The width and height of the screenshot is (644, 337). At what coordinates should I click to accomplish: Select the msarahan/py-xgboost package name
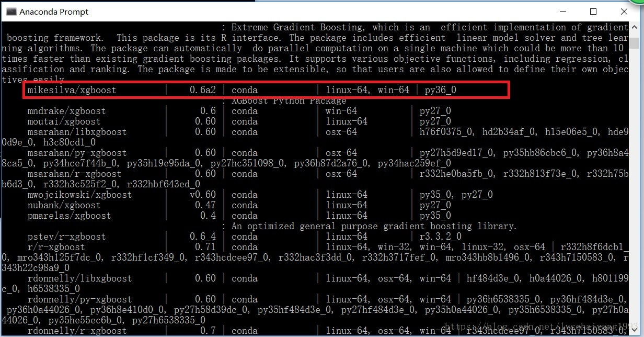(x=77, y=153)
